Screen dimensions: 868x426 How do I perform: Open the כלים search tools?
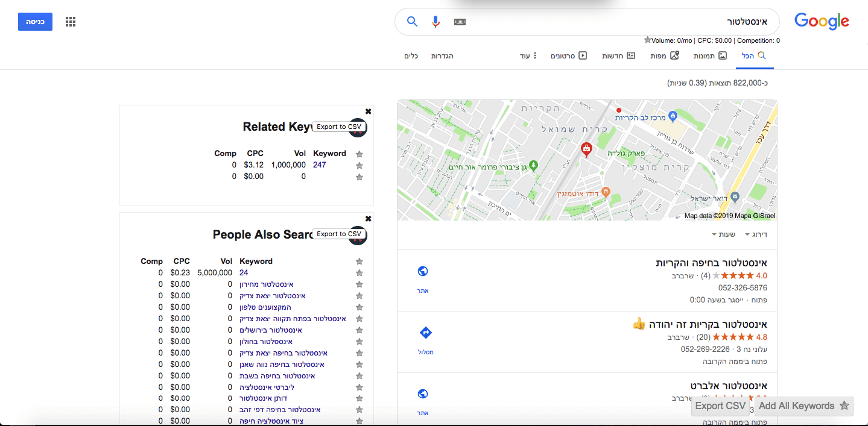pyautogui.click(x=411, y=56)
